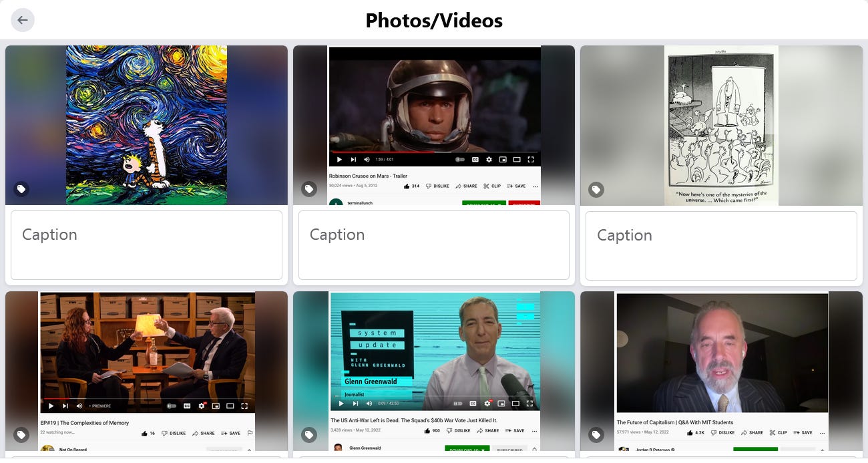Go back using the arrow button
The image size is (868, 463).
23,20
